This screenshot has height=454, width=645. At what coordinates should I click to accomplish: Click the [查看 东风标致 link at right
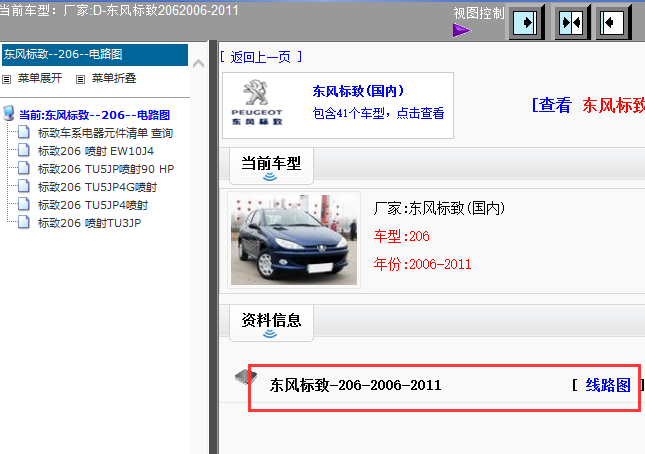point(588,105)
